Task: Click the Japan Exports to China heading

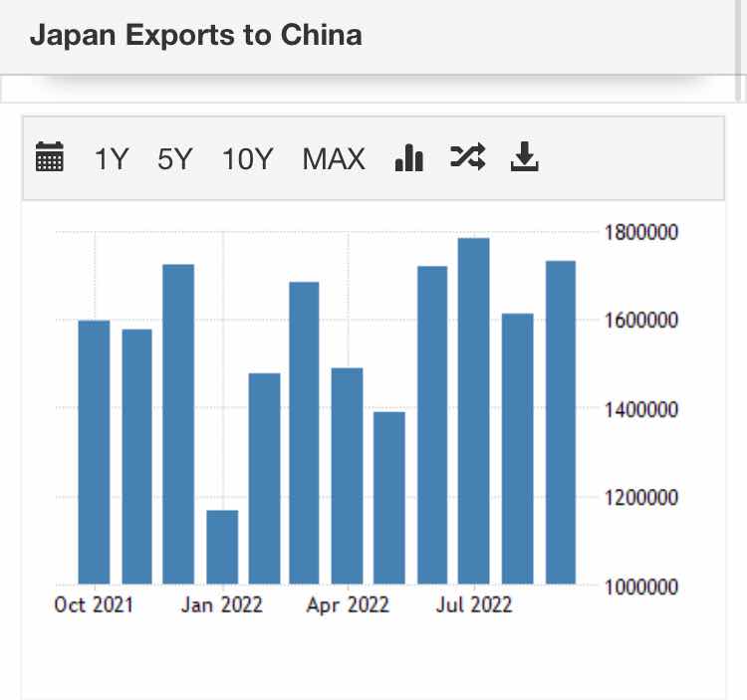Action: (x=196, y=35)
